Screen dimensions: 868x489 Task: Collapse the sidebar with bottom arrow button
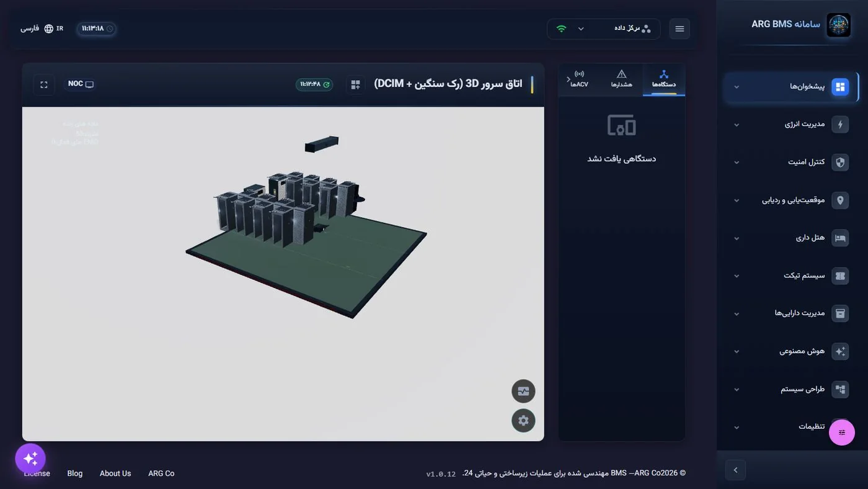pyautogui.click(x=735, y=470)
